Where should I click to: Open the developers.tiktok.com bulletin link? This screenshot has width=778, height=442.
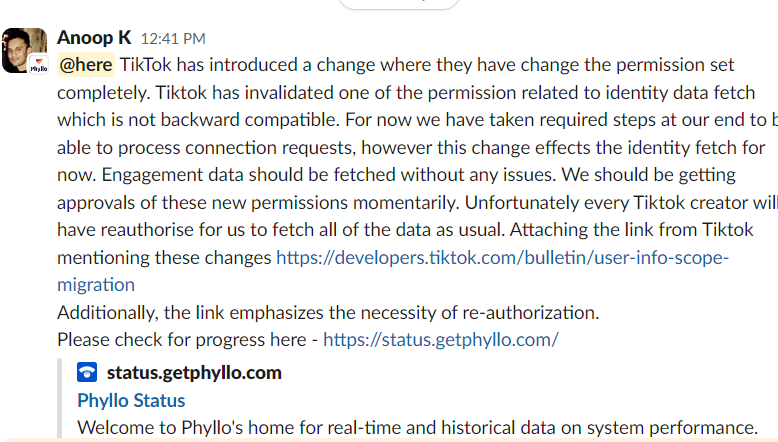click(502, 257)
